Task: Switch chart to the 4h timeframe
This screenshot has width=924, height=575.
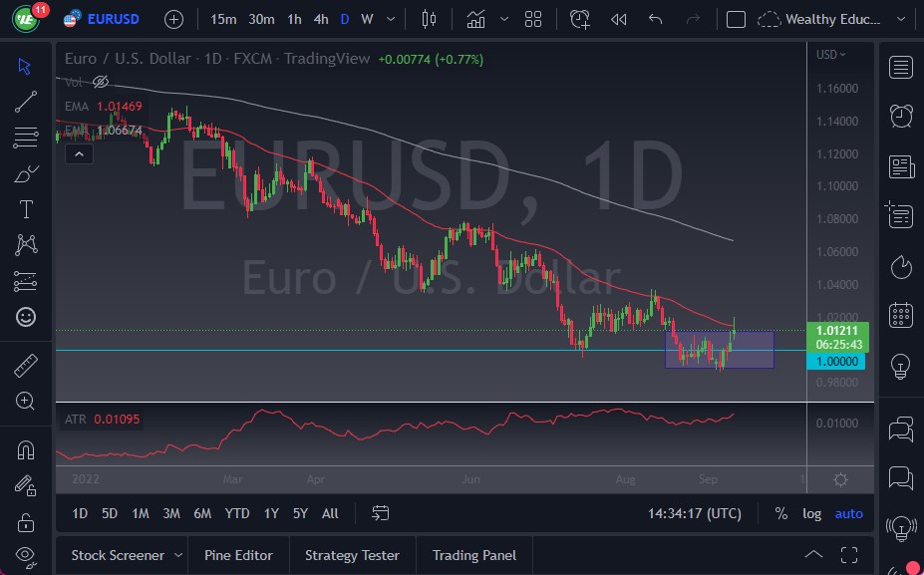Action: point(319,18)
